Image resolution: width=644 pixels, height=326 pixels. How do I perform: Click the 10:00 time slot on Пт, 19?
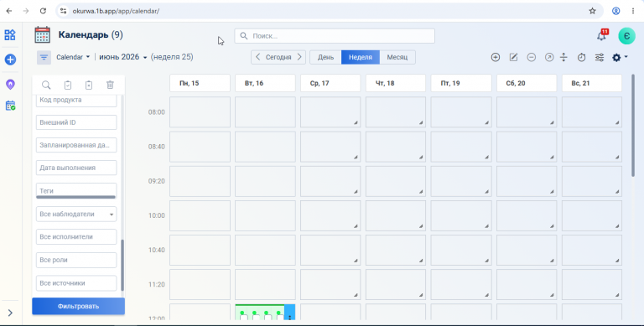[x=461, y=215]
